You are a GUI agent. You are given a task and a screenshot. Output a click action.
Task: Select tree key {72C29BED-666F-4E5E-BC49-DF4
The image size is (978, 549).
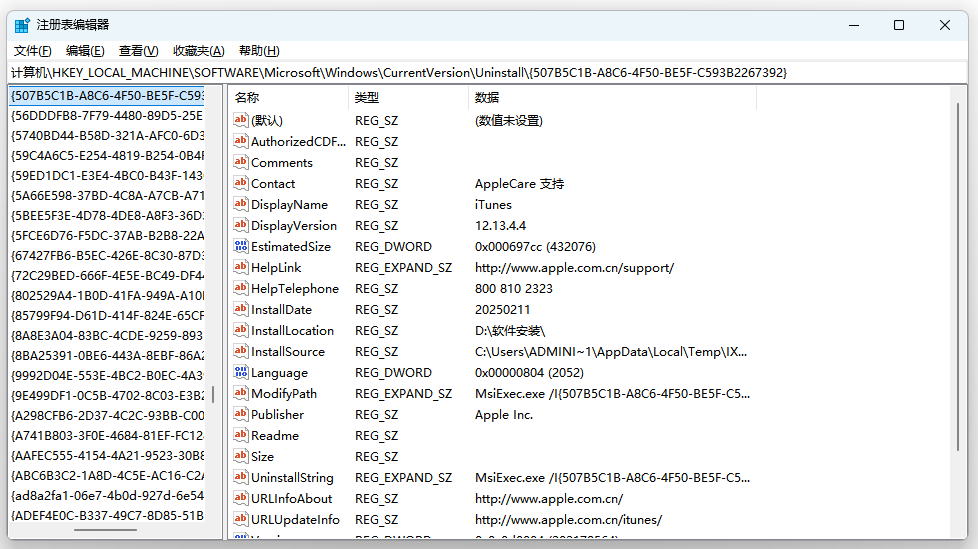107,275
